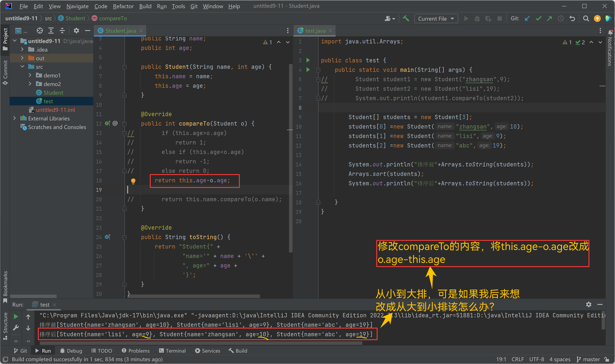Screen dimensions: 615x364
Task: Start Debug with the bug icon
Action: (477, 18)
